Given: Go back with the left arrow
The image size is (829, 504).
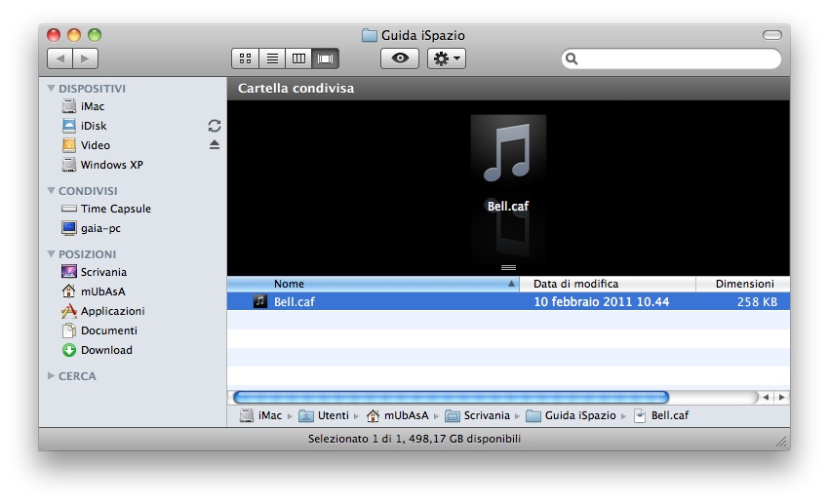Looking at the screenshot, I should [x=59, y=58].
